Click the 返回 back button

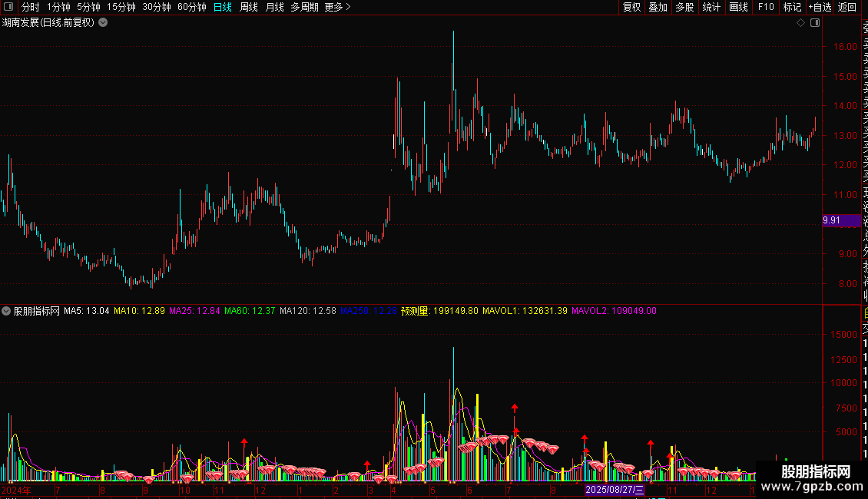coord(847,7)
